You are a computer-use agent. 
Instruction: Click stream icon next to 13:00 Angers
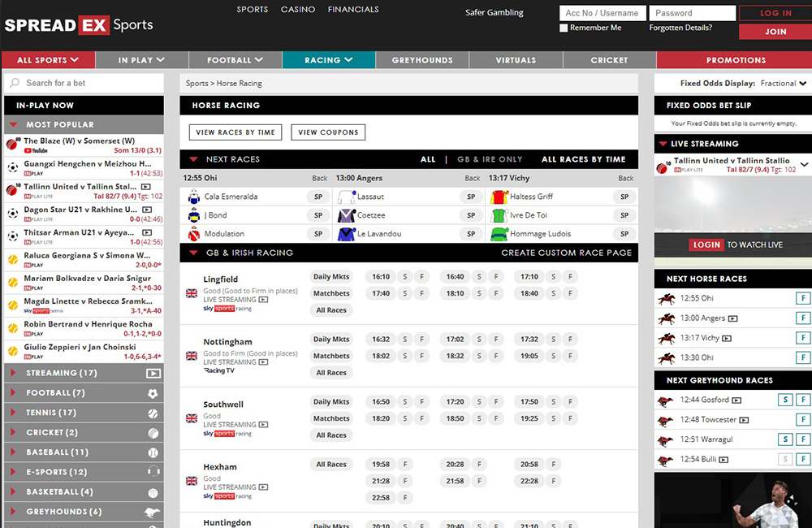click(x=732, y=318)
